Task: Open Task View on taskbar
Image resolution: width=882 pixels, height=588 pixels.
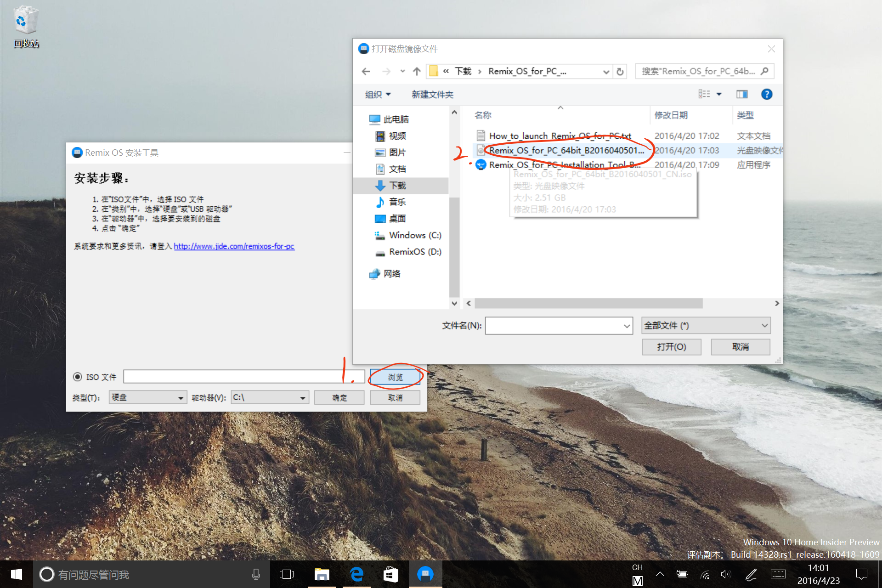Action: point(287,574)
